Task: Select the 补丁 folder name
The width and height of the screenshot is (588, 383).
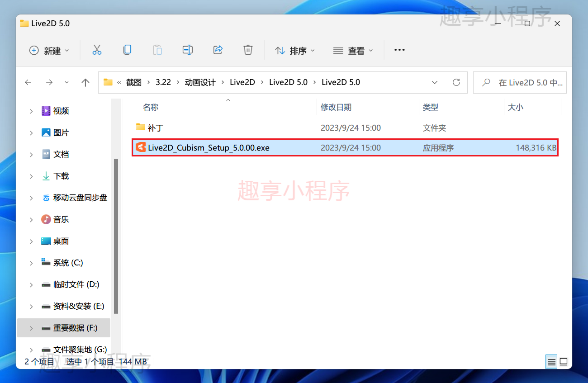Action: [x=155, y=128]
